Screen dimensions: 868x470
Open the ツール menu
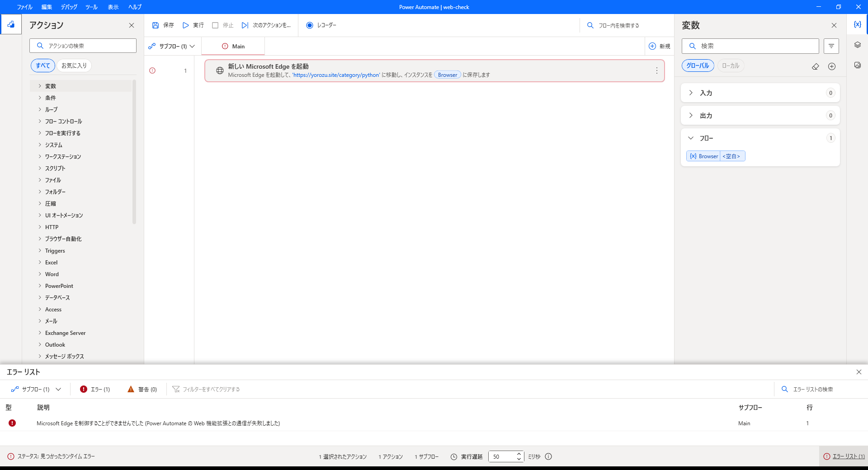91,7
